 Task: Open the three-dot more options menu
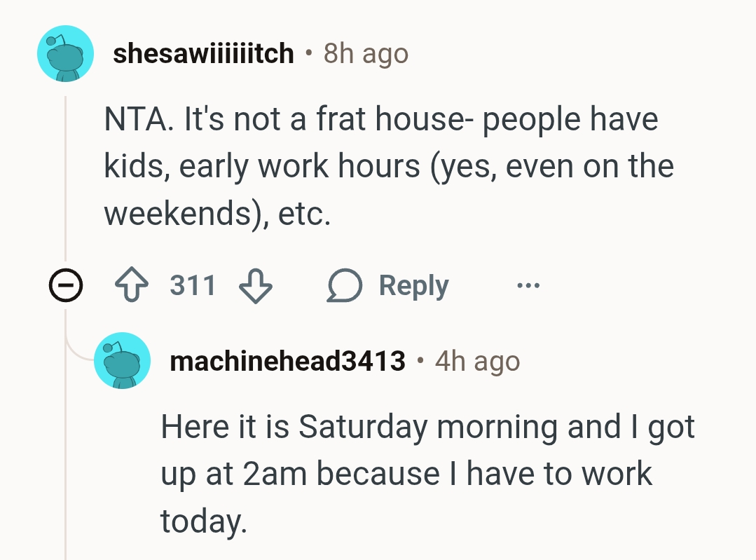[x=527, y=286]
